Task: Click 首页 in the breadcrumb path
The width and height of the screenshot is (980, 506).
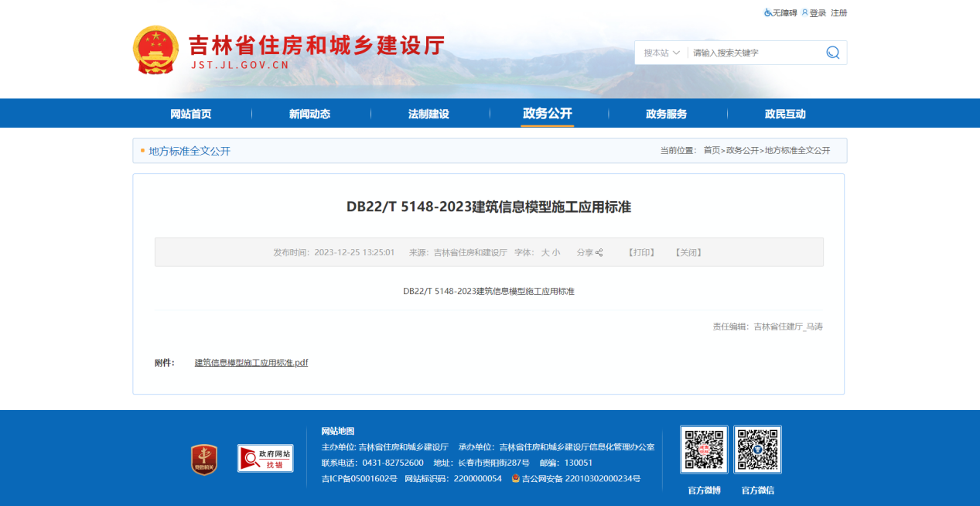Action: pyautogui.click(x=712, y=151)
